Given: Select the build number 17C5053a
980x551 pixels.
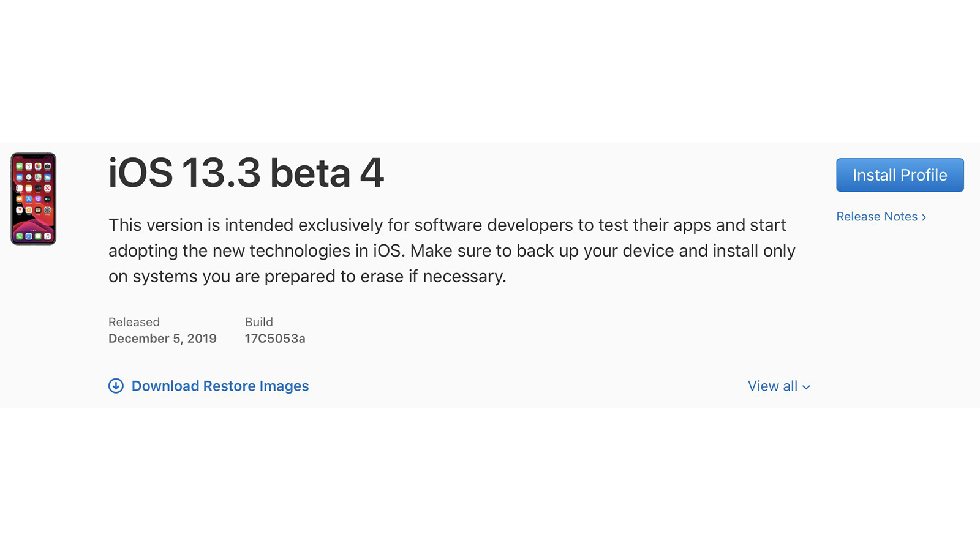Looking at the screenshot, I should pyautogui.click(x=275, y=339).
